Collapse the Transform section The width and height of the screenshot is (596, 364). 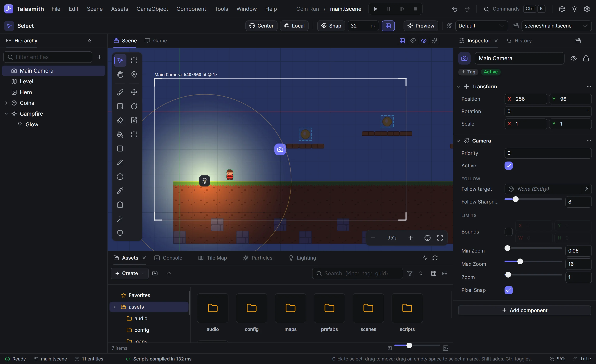click(458, 86)
